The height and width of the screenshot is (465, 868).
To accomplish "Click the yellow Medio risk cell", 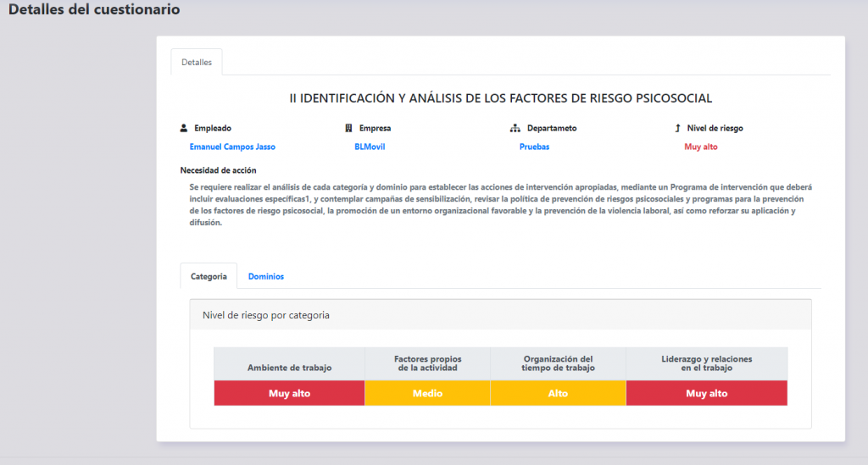I will pyautogui.click(x=427, y=393).
